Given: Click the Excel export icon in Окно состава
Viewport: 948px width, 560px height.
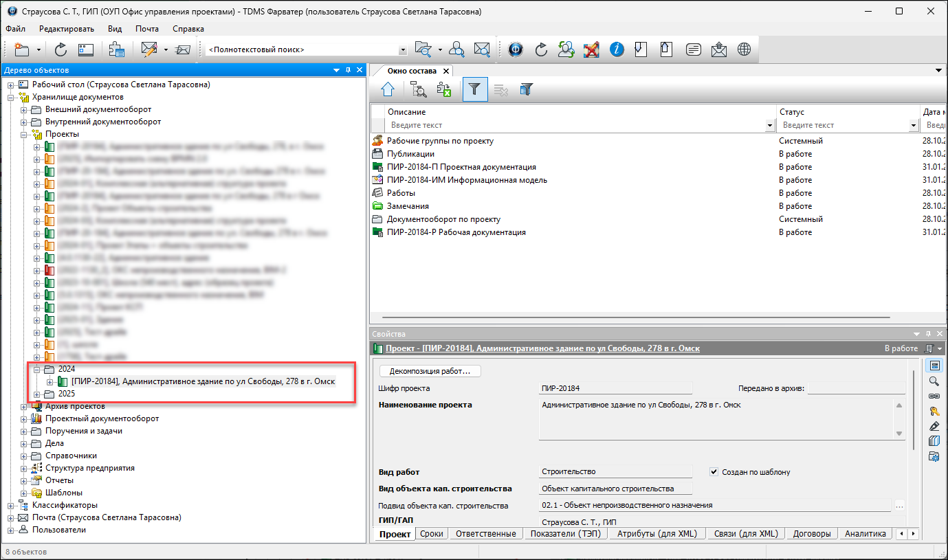Looking at the screenshot, I should (444, 89).
